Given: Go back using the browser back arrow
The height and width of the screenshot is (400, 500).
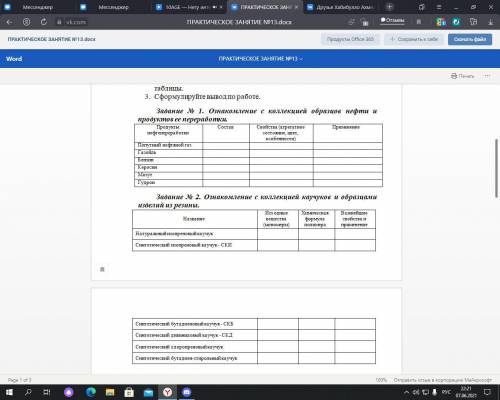Looking at the screenshot, I should (x=9, y=22).
